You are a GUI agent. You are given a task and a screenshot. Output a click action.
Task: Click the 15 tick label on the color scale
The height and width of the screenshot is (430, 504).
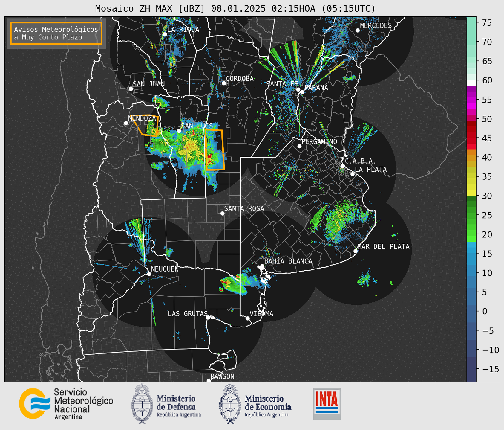[487, 254]
